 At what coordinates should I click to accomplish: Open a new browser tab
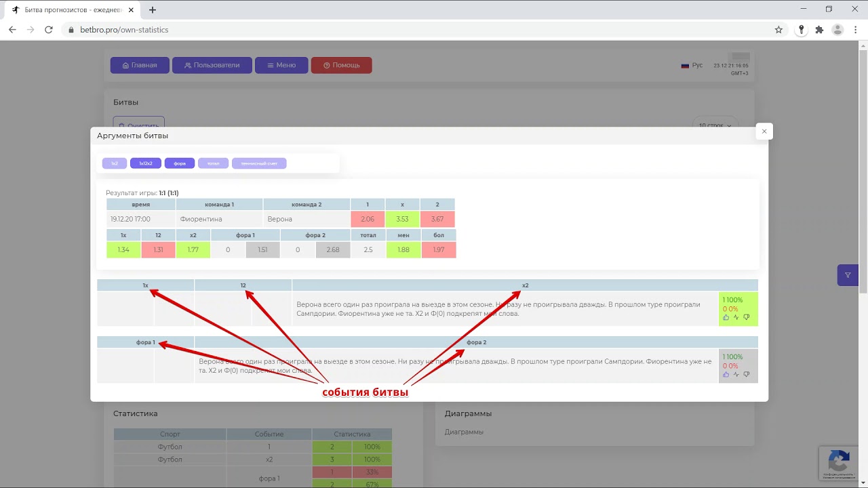coord(153,10)
